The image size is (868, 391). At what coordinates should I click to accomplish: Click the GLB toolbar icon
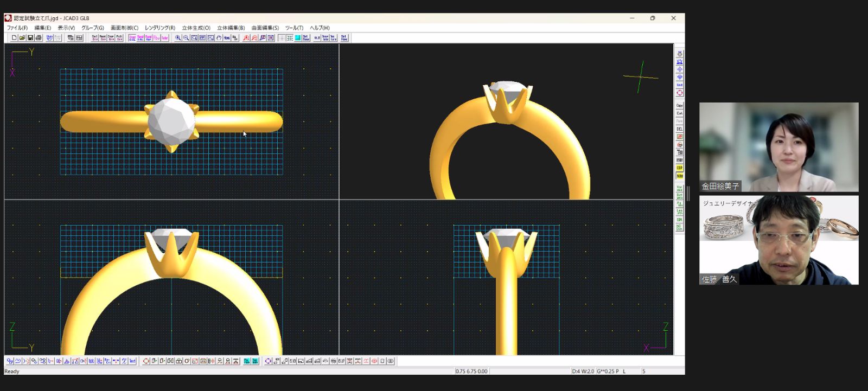coord(317,38)
